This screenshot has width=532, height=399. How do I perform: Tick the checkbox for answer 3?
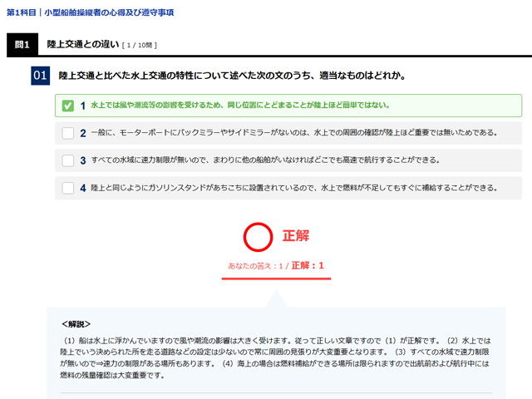click(68, 160)
